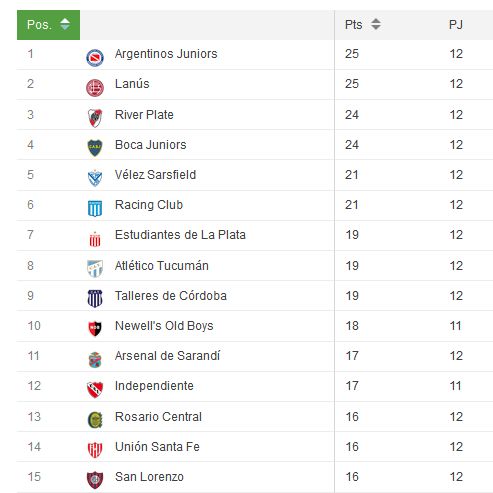Click the San Lorenzo club crest
This screenshot has width=493, height=493.
(95, 480)
